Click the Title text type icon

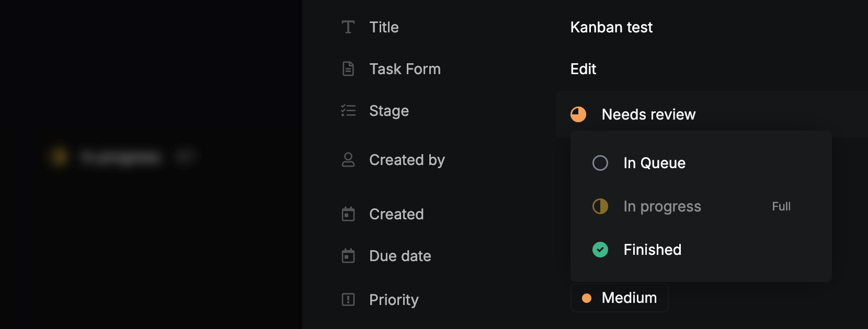point(348,27)
